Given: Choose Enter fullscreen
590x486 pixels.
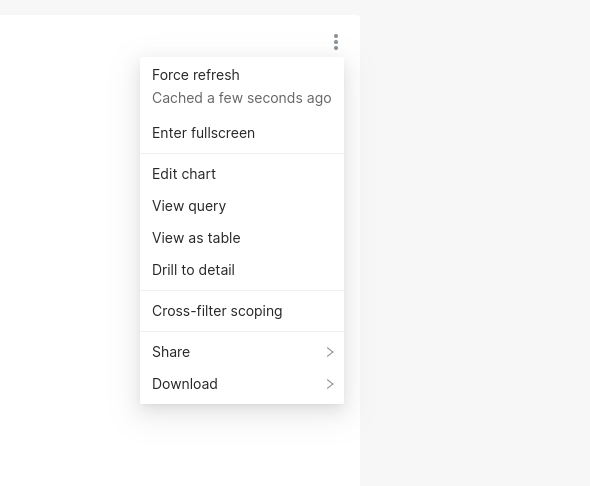Looking at the screenshot, I should pyautogui.click(x=242, y=133).
